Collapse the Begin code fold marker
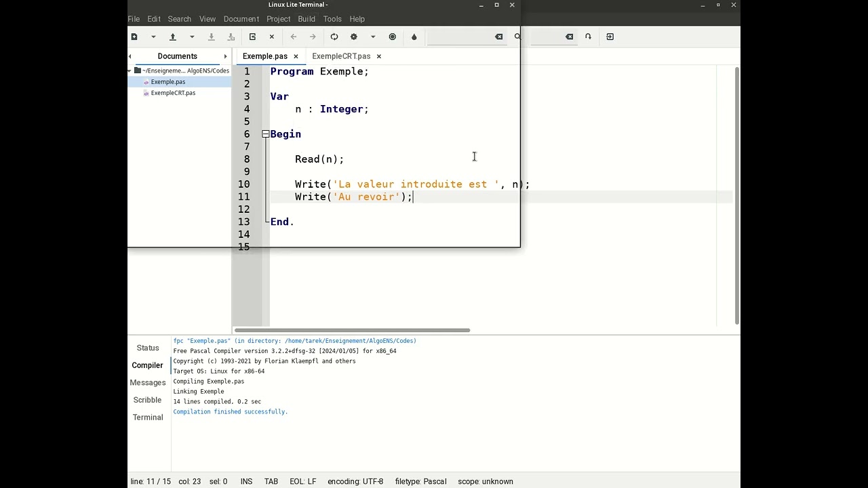 point(266,134)
